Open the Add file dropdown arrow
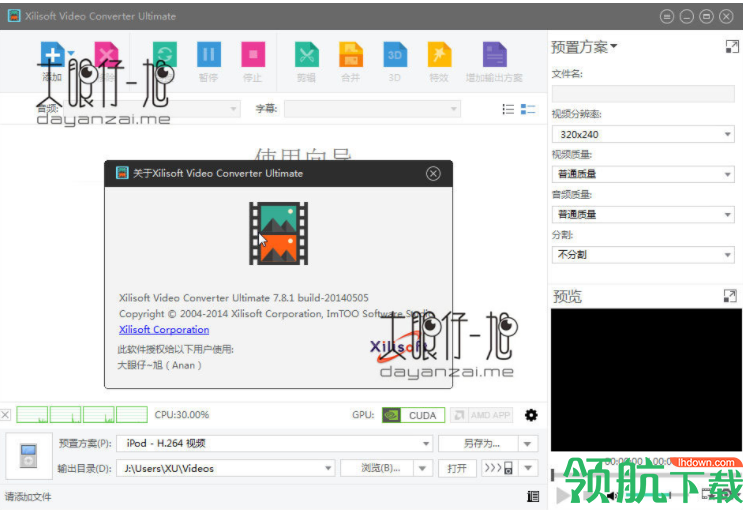The height and width of the screenshot is (510, 743). (x=71, y=53)
